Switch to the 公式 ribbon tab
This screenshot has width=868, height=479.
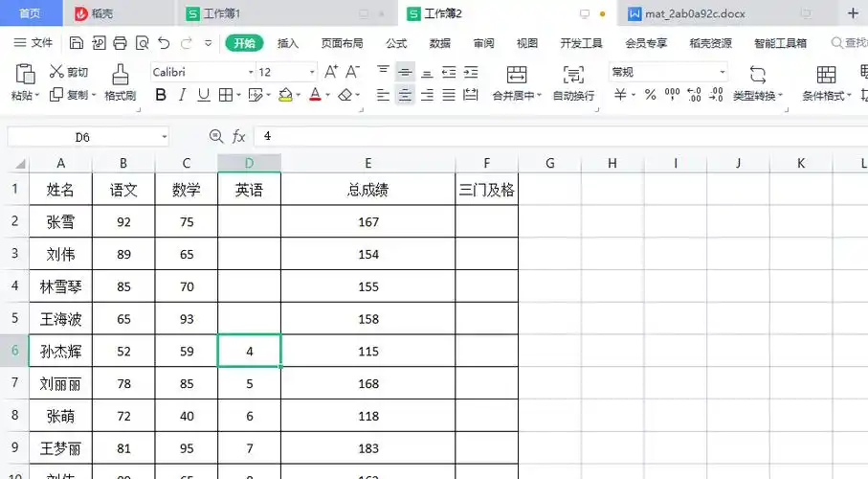396,43
